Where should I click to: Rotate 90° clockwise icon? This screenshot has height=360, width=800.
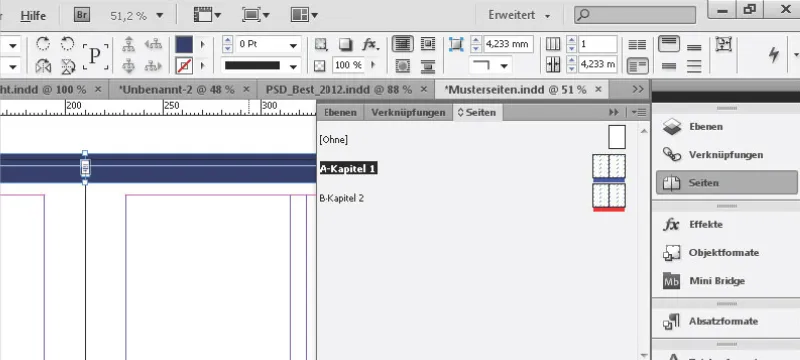coord(43,44)
